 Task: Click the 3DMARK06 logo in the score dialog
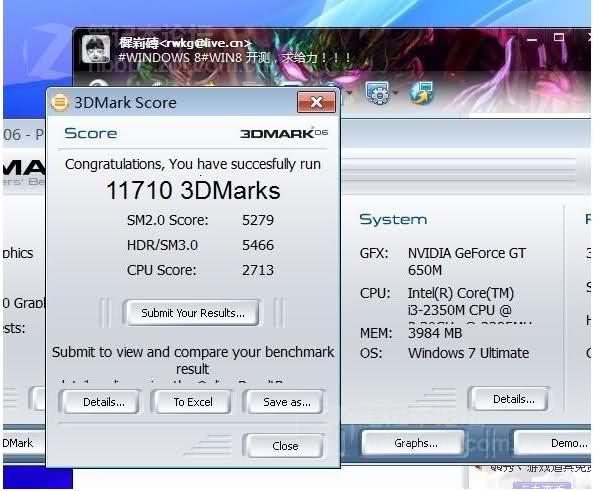[x=284, y=133]
